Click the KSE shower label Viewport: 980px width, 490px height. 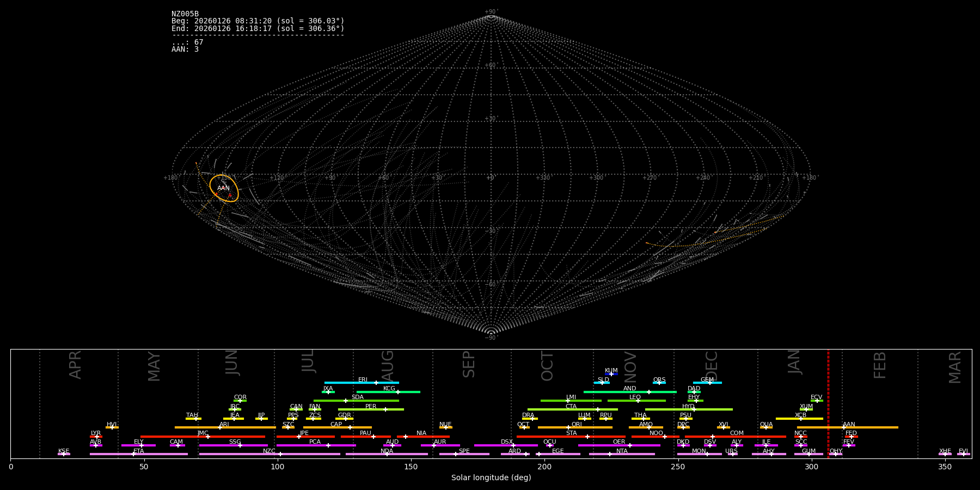point(64,451)
